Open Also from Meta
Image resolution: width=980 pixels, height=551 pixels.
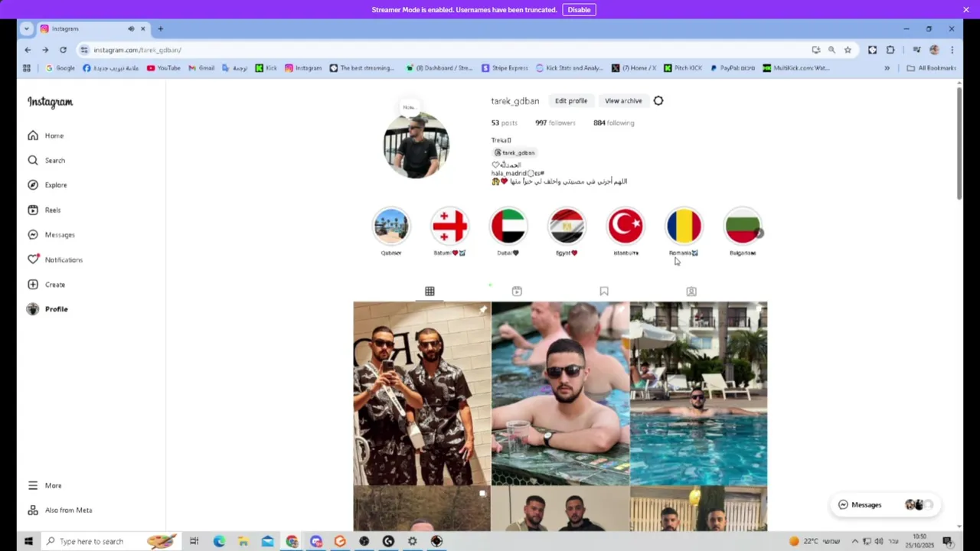point(60,510)
